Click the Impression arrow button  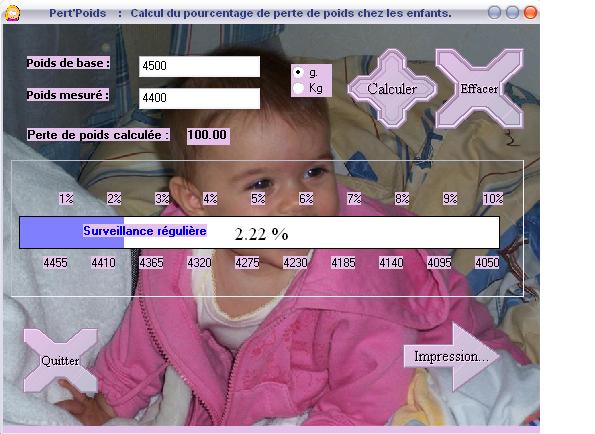tap(452, 356)
